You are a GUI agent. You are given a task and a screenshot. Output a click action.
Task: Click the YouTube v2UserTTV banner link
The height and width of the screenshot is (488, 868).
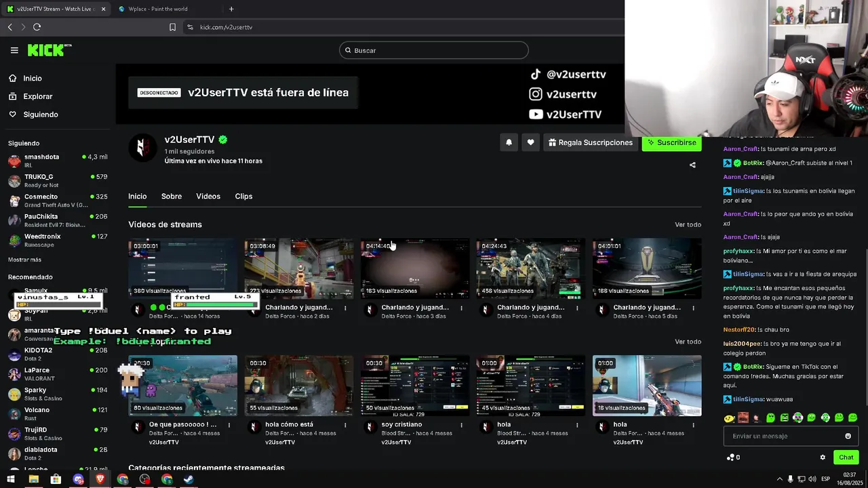(x=566, y=115)
